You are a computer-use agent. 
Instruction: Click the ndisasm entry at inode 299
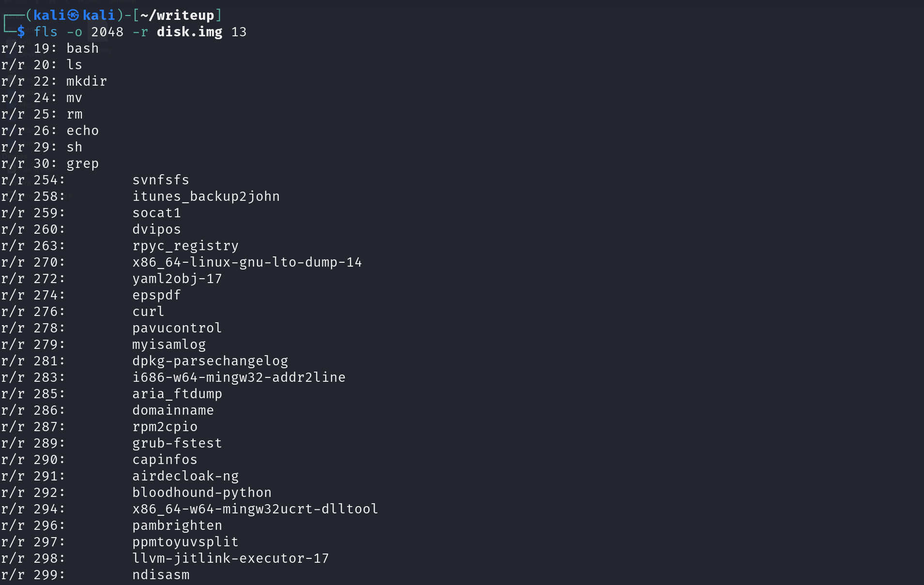161,575
